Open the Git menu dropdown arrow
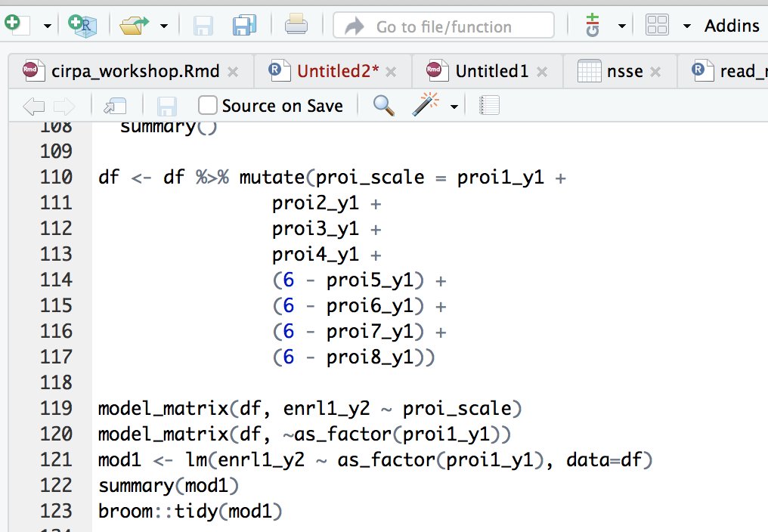The height and width of the screenshot is (532, 768). (621, 26)
